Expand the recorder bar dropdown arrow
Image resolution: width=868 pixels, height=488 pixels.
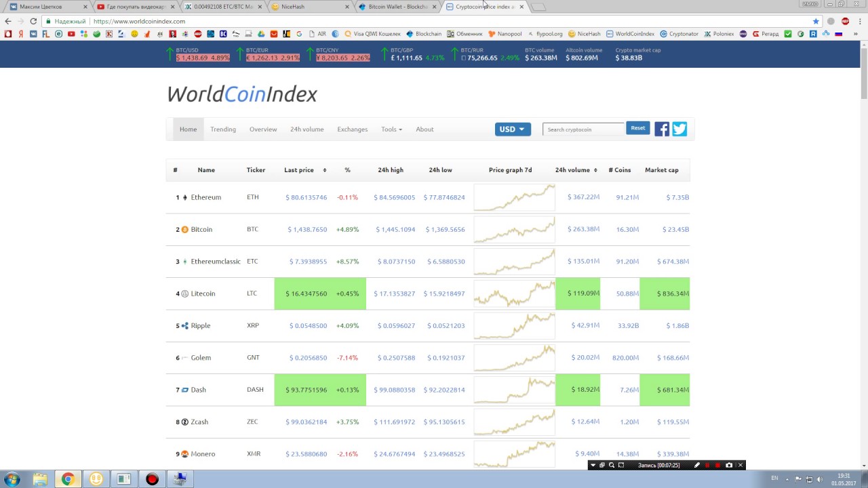pyautogui.click(x=593, y=465)
